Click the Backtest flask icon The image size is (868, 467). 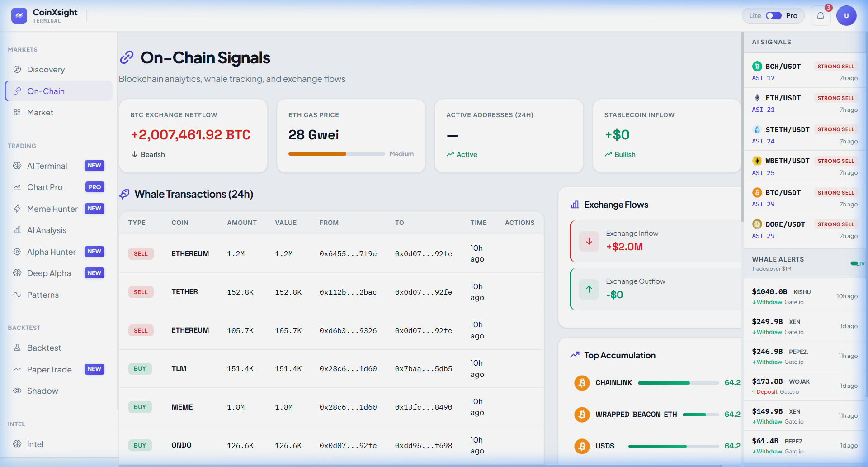(x=17, y=348)
